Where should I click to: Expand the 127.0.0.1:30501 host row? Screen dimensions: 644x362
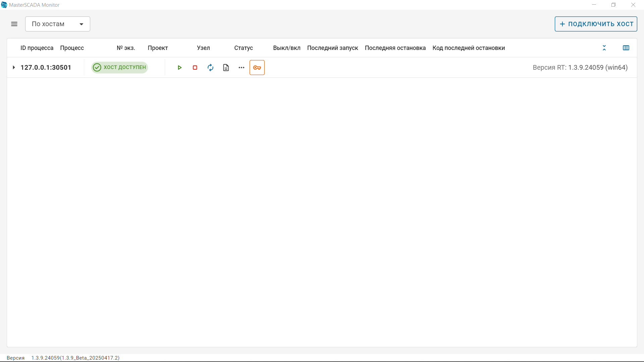pos(14,67)
